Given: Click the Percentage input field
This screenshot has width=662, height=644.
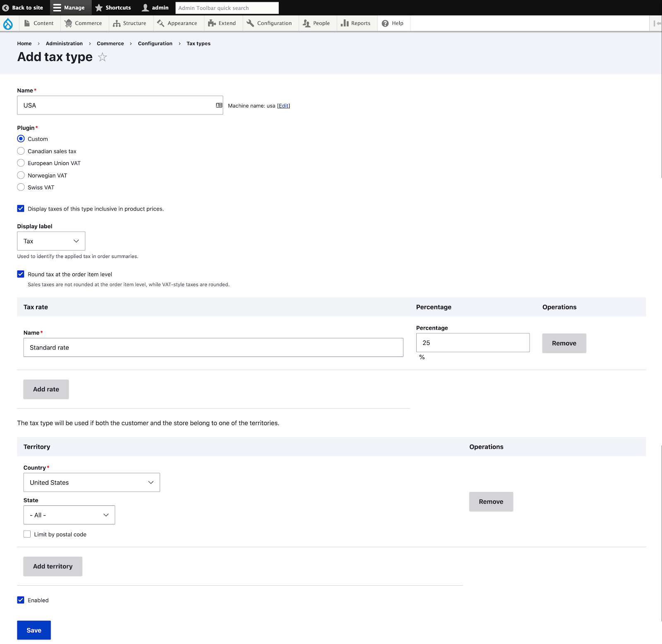Looking at the screenshot, I should [473, 343].
